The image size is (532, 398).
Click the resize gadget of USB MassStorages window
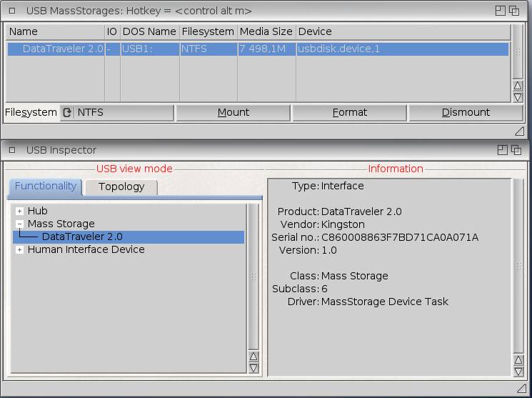point(519,131)
